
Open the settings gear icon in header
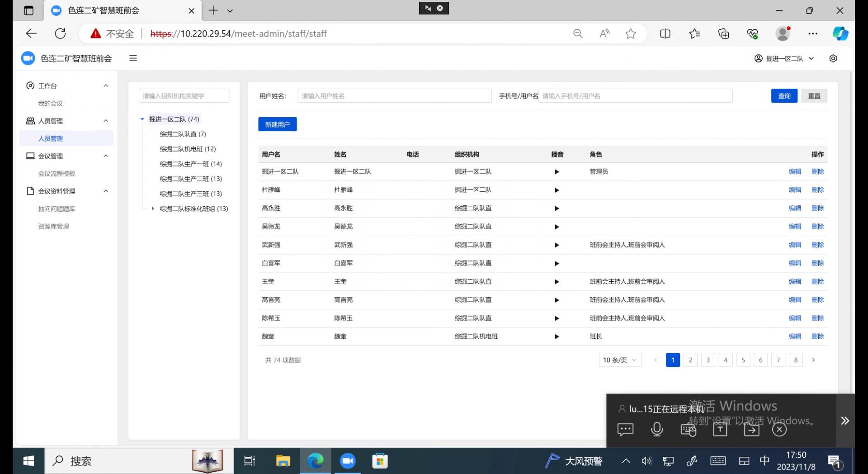[x=833, y=58]
